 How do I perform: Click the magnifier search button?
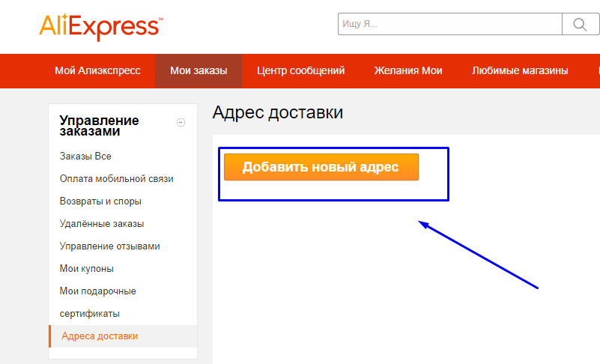[580, 24]
